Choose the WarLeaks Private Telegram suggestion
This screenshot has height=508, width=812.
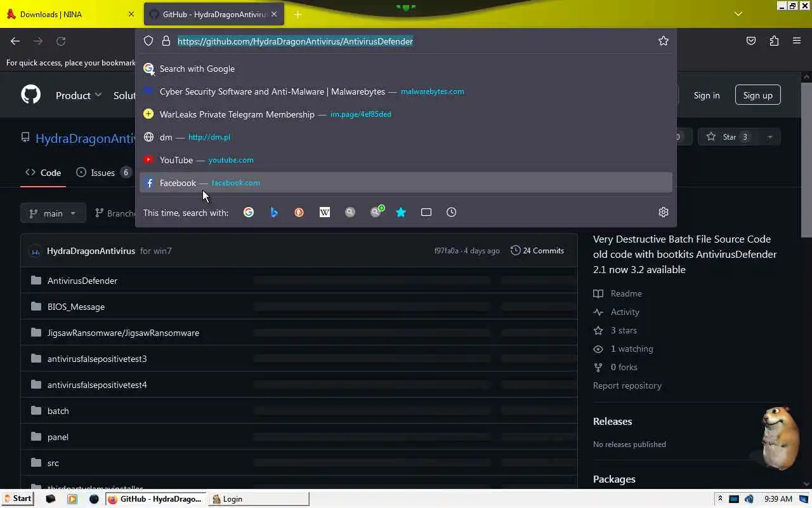coord(406,114)
